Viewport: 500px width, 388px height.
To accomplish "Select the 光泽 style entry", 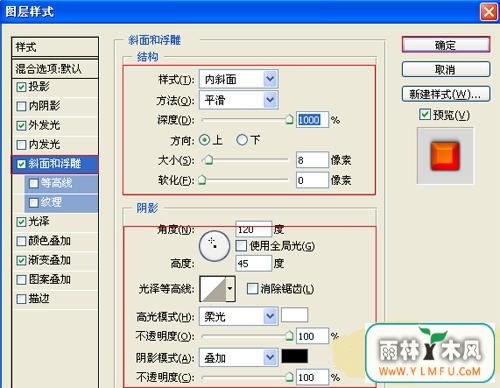I will point(55,221).
